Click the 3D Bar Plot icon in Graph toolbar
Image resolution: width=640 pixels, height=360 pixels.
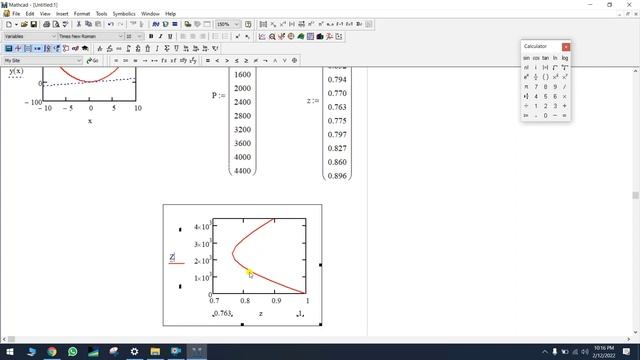click(320, 37)
